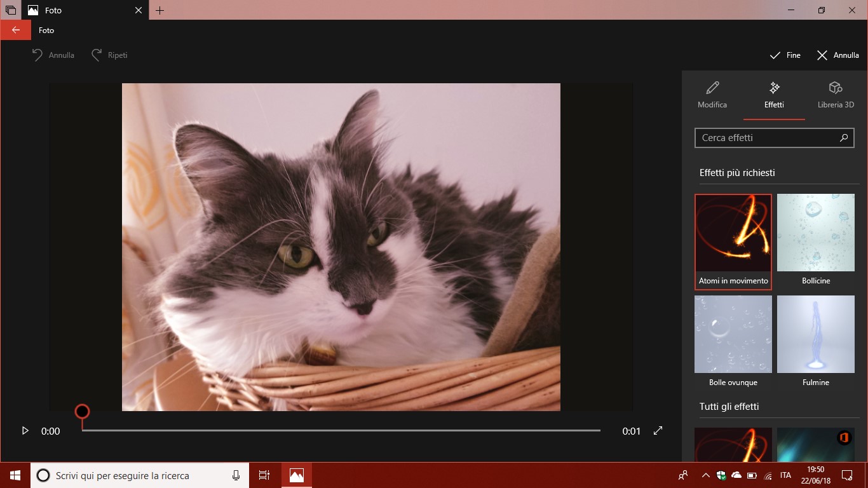Switch to the Modifica tab
This screenshot has width=868, height=488.
tap(712, 95)
